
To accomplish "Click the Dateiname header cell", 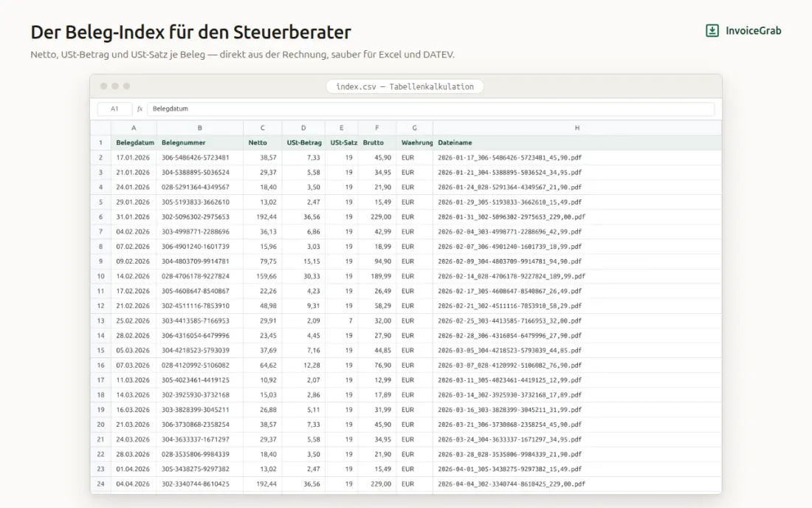I will (x=577, y=143).
